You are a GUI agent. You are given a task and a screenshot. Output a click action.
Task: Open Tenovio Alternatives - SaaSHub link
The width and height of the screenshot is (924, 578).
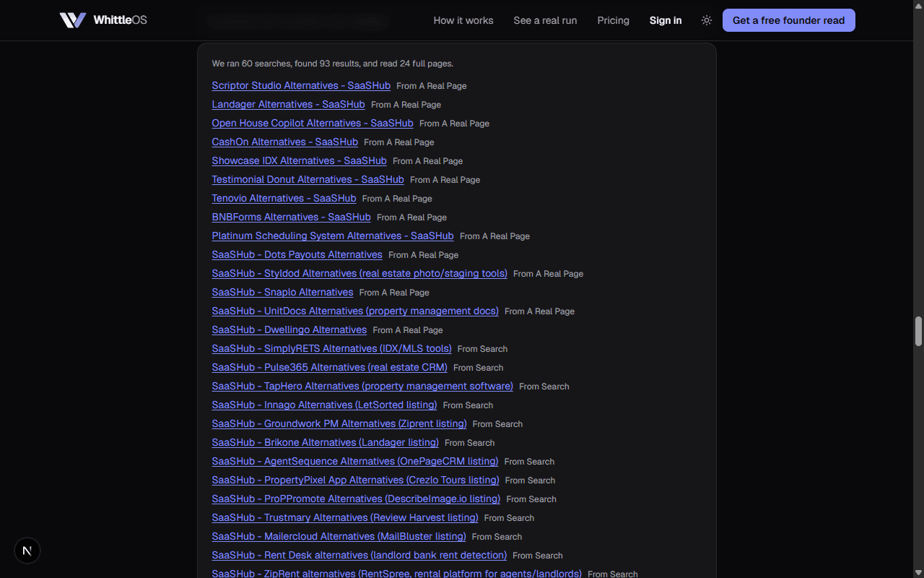284,198
